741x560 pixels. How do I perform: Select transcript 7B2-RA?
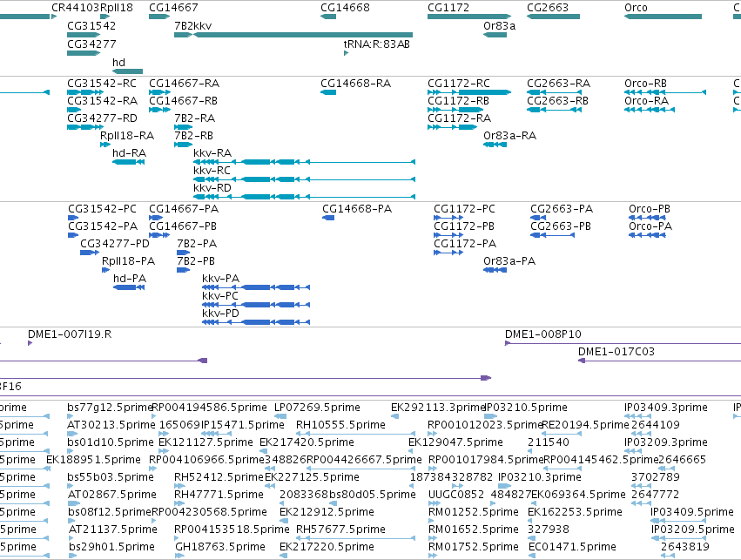[x=184, y=127]
